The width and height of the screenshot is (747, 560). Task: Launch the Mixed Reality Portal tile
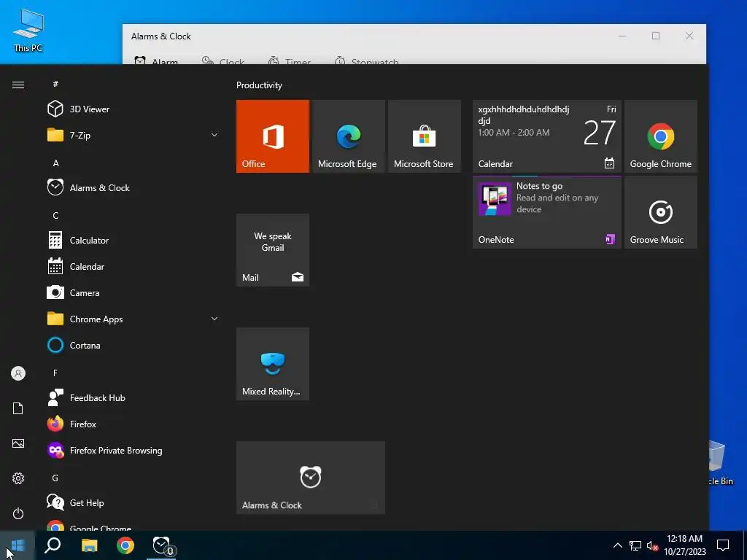point(273,364)
